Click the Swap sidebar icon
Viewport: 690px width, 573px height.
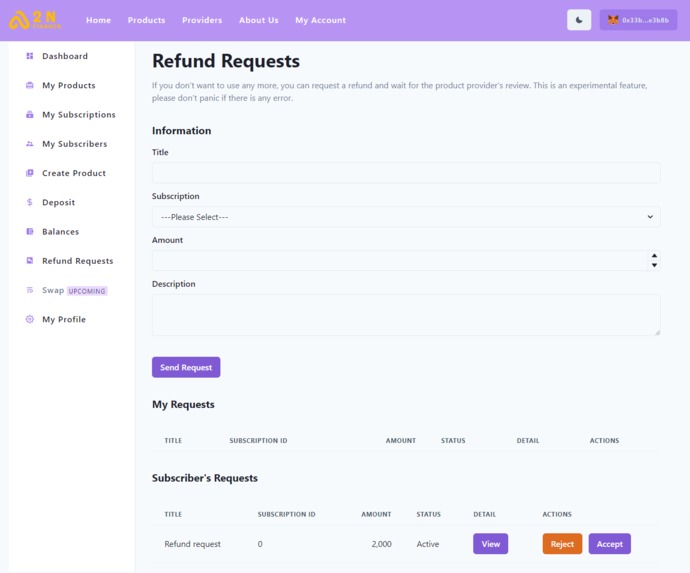(29, 290)
